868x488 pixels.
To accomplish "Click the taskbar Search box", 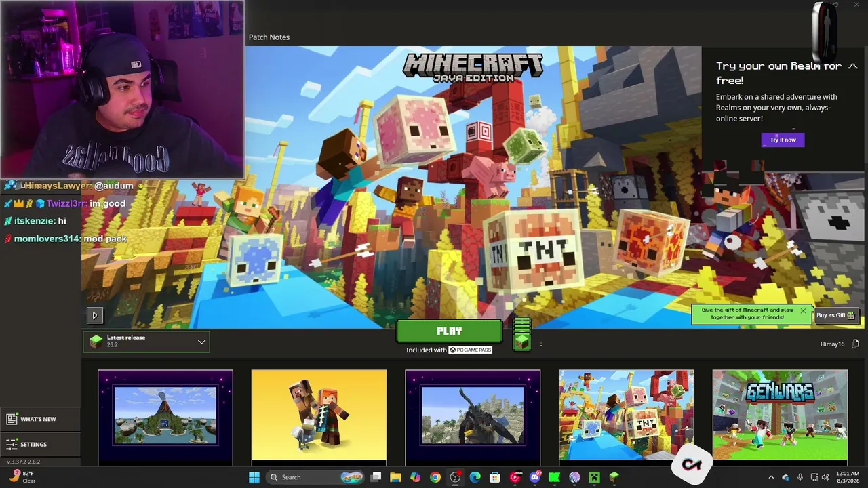I will click(315, 477).
